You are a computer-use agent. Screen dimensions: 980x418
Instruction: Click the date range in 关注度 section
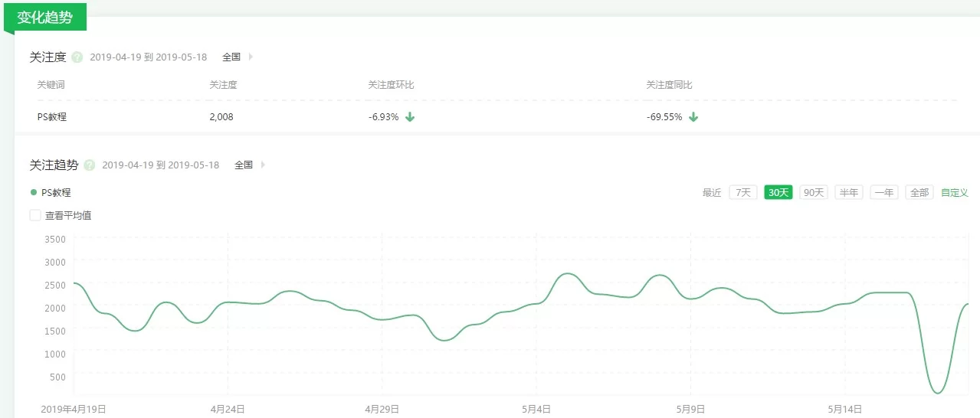click(x=148, y=57)
